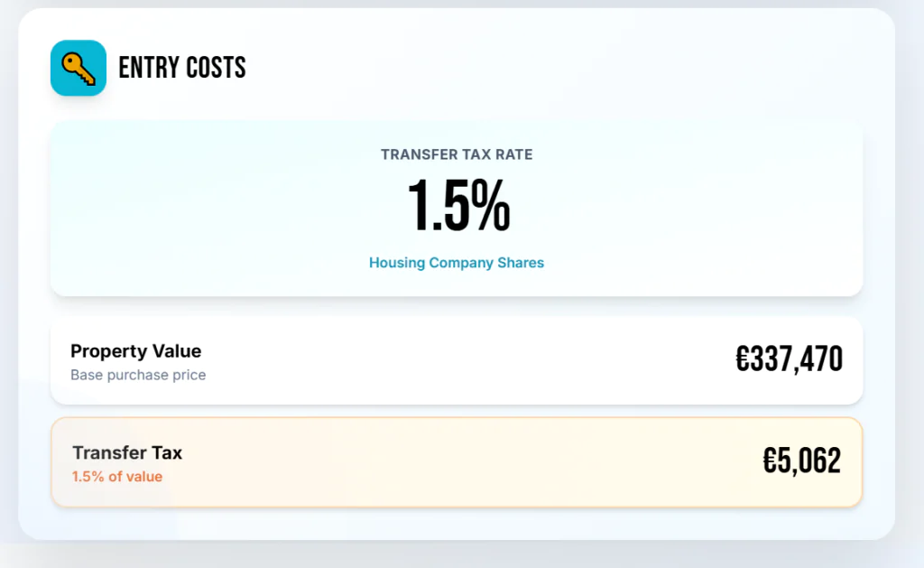Click the Property Value label
Screen dimensions: 924x568
(x=135, y=351)
